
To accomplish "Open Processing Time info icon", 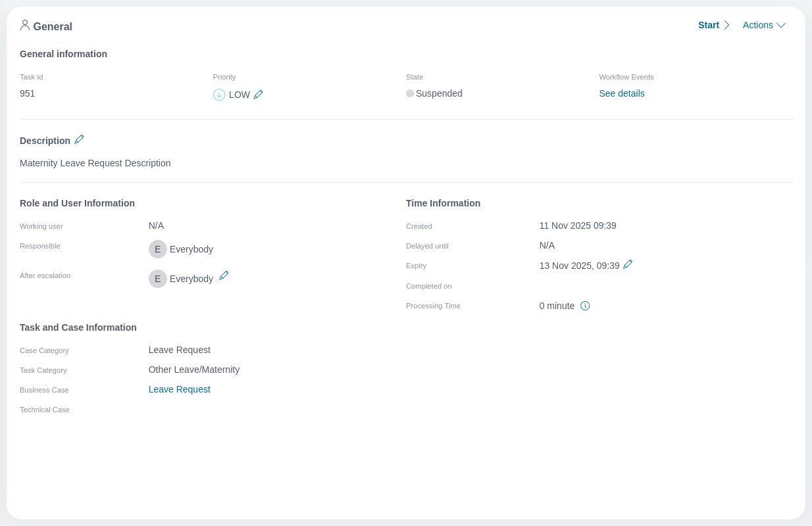I will point(585,306).
